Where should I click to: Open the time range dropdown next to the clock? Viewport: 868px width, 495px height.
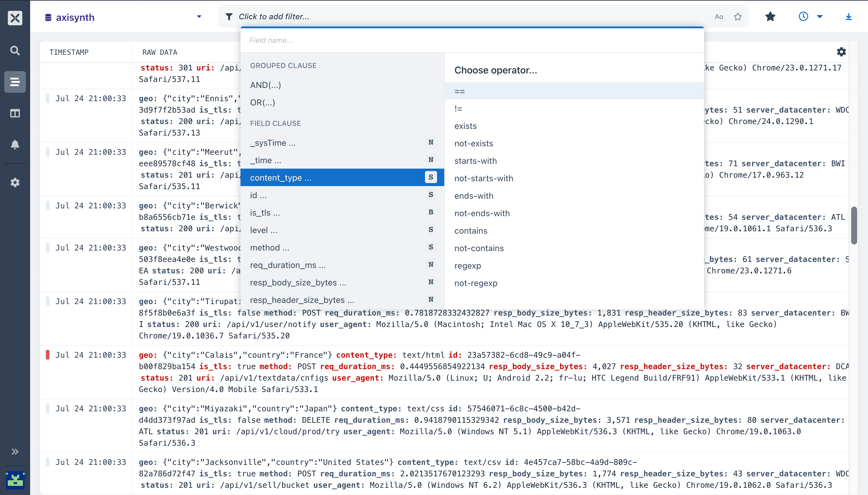coord(820,16)
